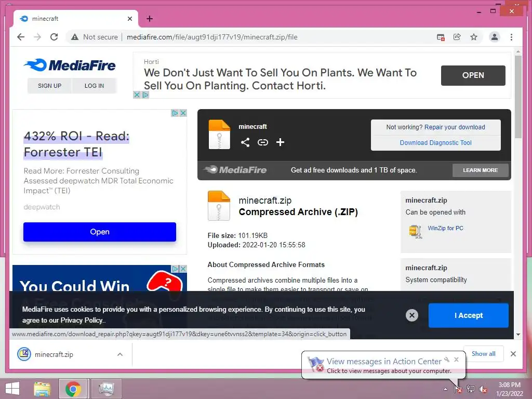
Task: Click the zip file icon in dark header
Action: 219,135
